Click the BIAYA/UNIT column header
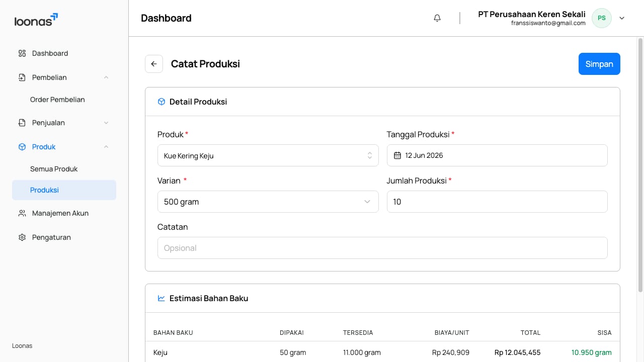The image size is (644, 362). tap(452, 333)
